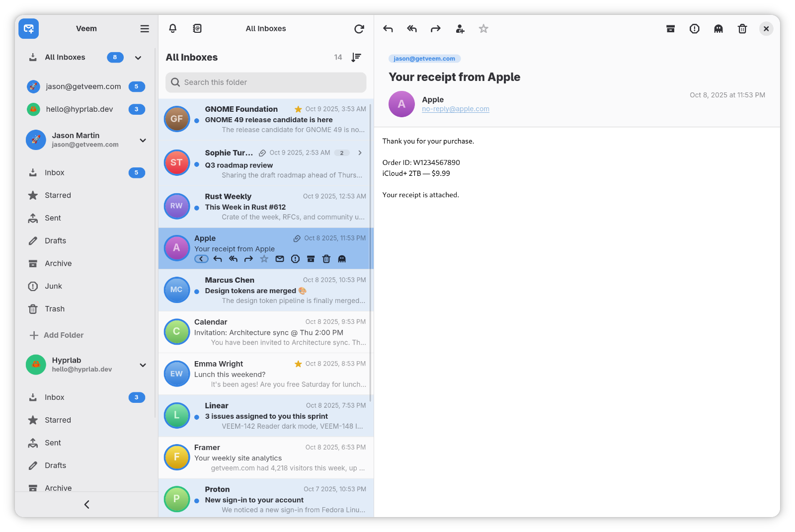Open Jason Martin's Archive folder

coord(86,264)
